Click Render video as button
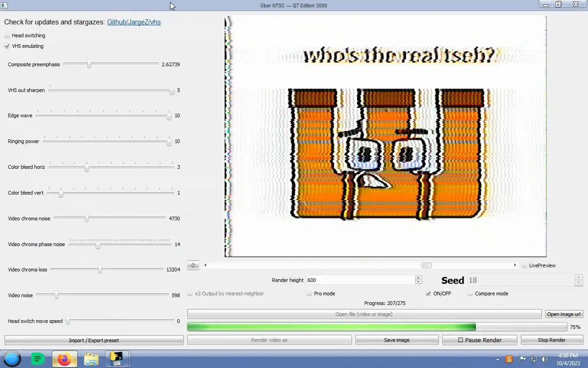 (269, 340)
